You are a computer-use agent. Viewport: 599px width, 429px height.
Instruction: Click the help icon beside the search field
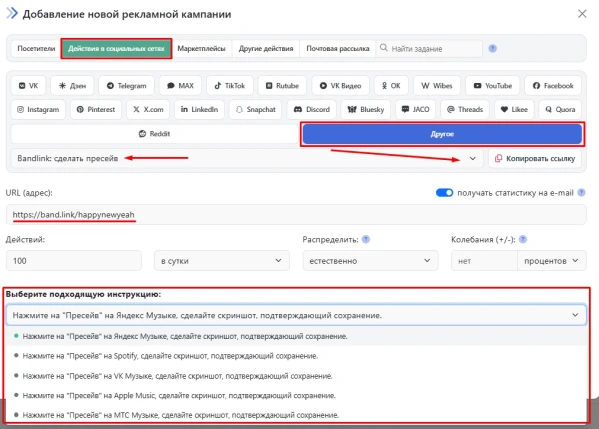point(492,49)
